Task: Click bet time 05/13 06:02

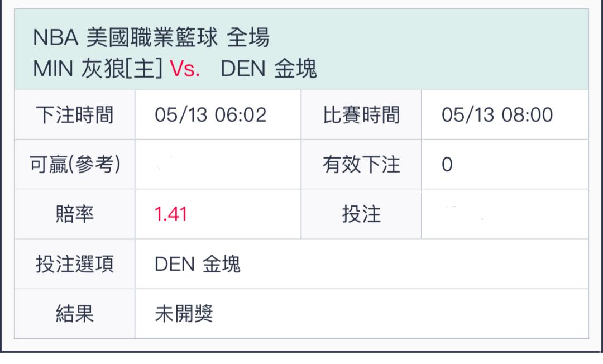Action: 210,115
